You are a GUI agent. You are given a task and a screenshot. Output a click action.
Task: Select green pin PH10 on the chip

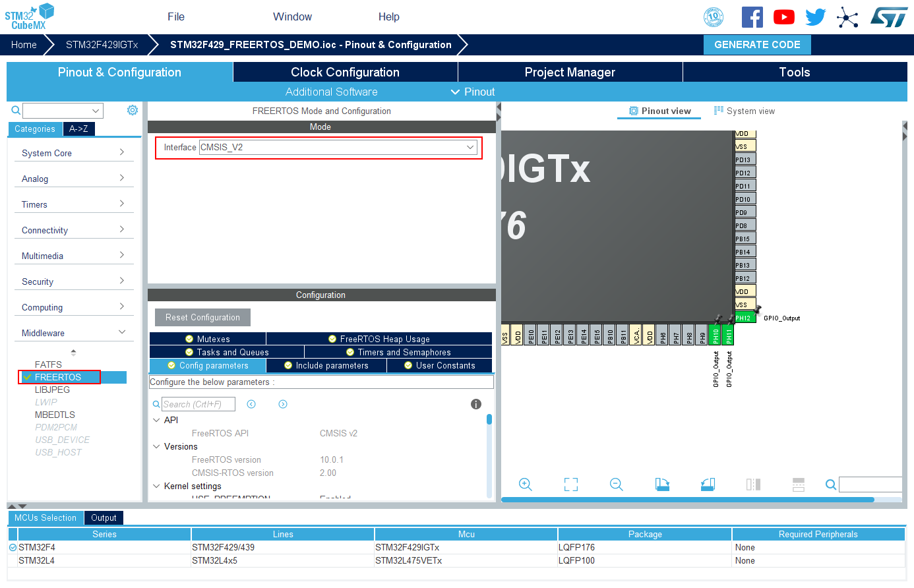coord(716,335)
